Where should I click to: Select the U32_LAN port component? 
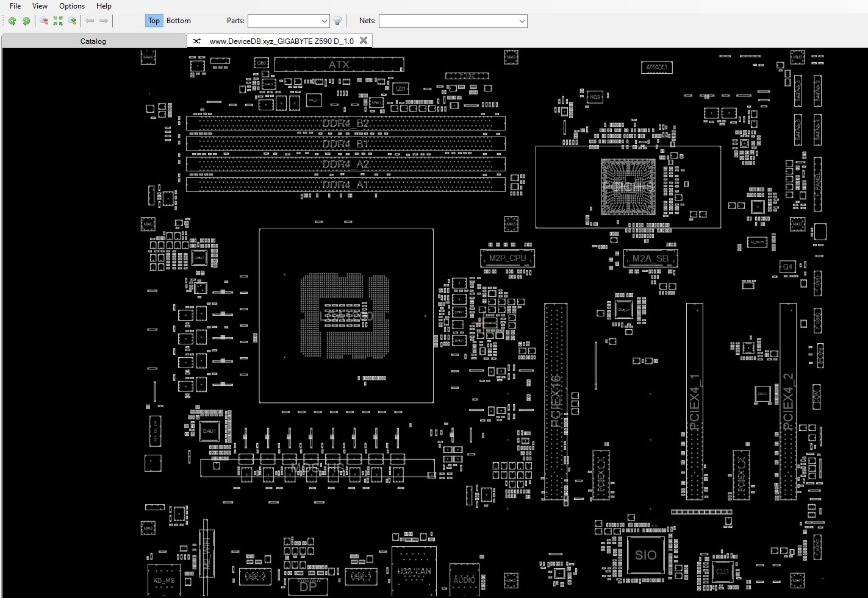point(414,571)
